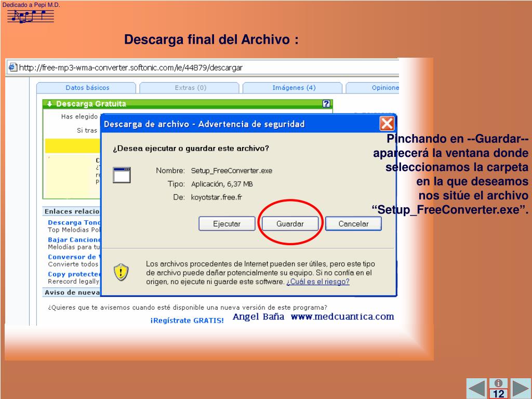The image size is (532, 399).
Task: Open the Extras (0) tab
Action: [190, 88]
